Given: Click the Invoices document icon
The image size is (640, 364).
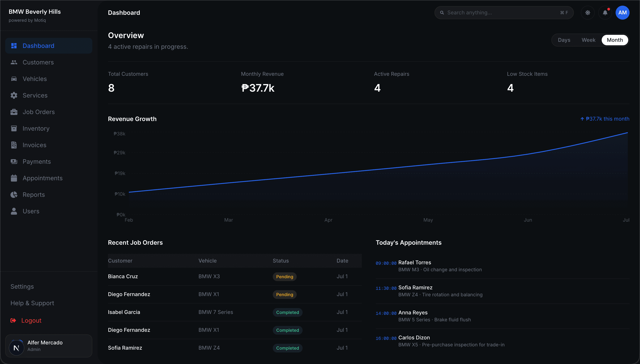Looking at the screenshot, I should click(14, 145).
